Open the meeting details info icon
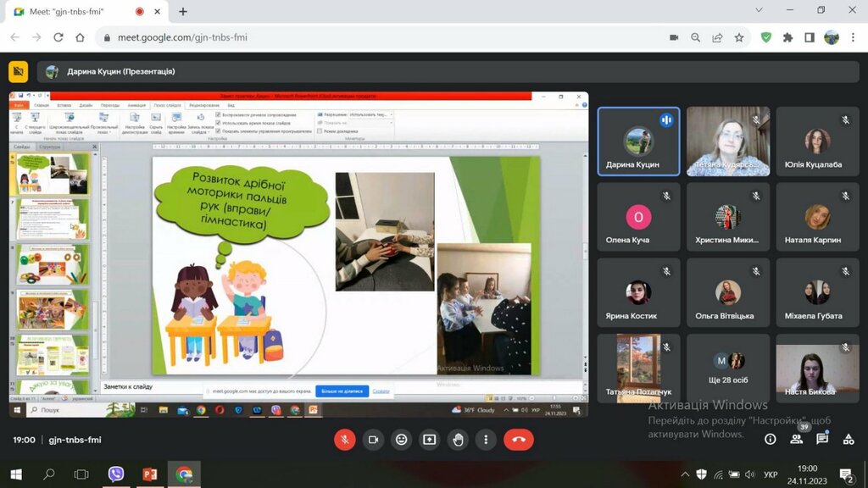Screen dimensions: 868x488 click(770, 439)
